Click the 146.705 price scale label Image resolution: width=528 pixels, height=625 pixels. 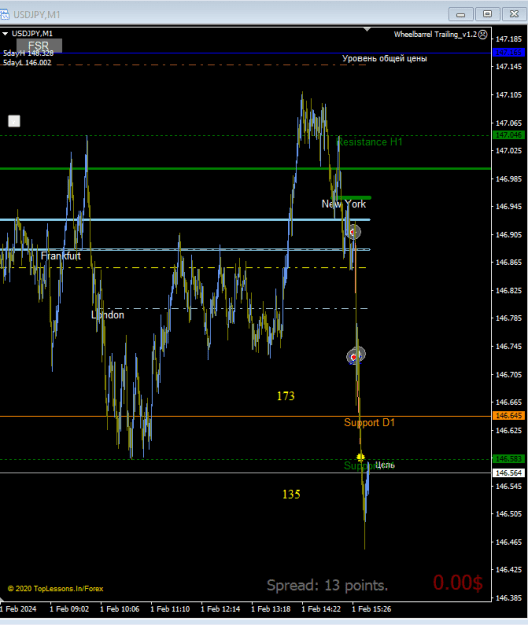pyautogui.click(x=508, y=375)
